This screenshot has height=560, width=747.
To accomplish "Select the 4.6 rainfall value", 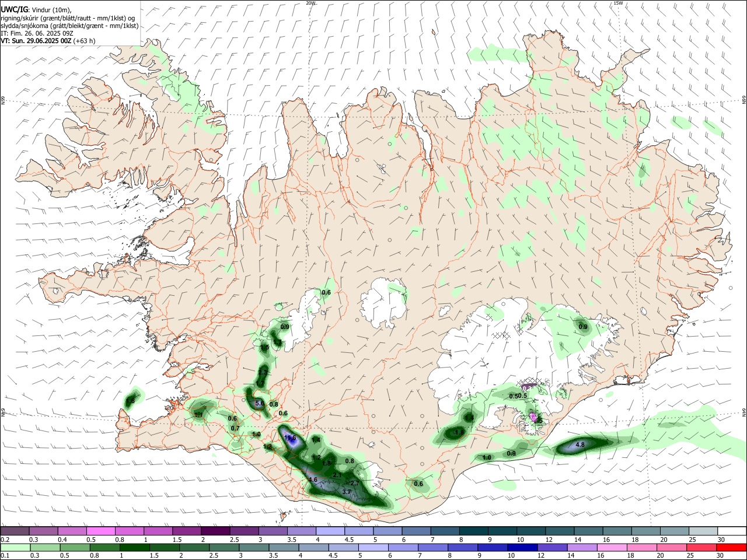I will 313,480.
